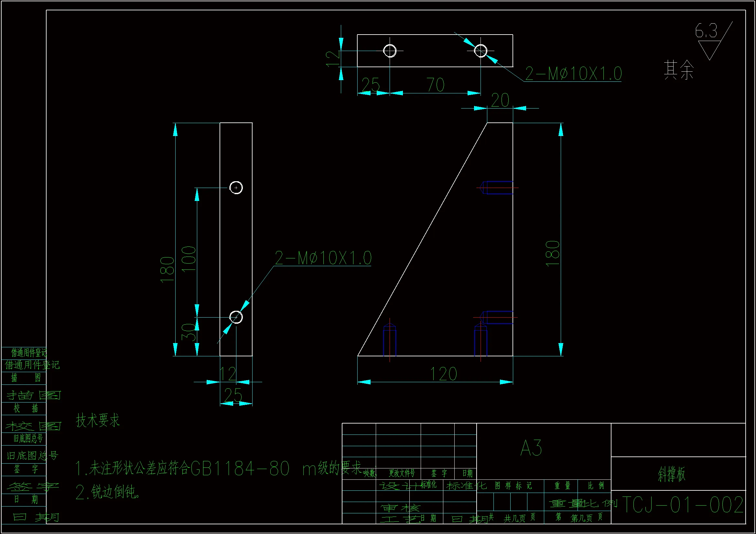The image size is (756, 534).
Task: Click the slanted edge line of the bracket
Action: [x=422, y=239]
